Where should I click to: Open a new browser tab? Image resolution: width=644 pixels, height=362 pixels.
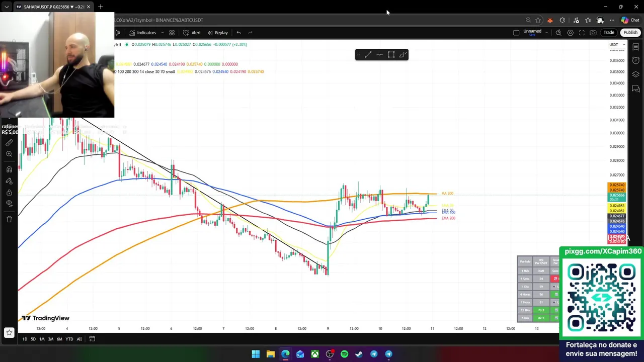pos(101,7)
